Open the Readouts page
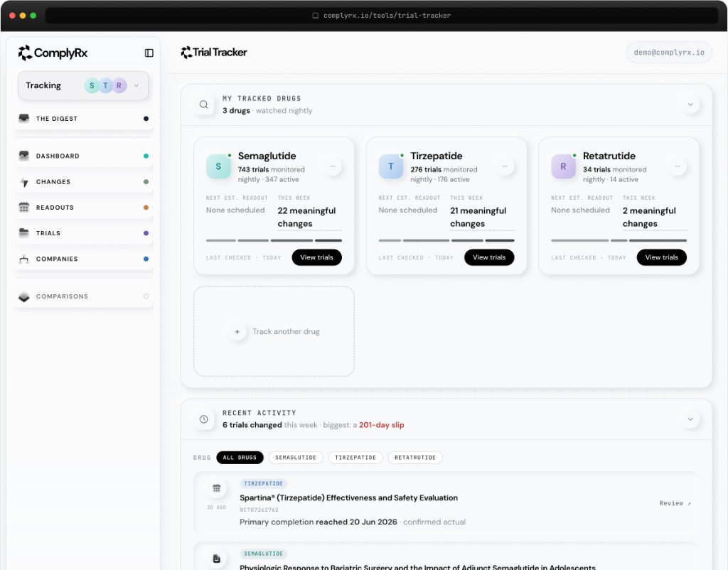The width and height of the screenshot is (728, 570). [84, 208]
